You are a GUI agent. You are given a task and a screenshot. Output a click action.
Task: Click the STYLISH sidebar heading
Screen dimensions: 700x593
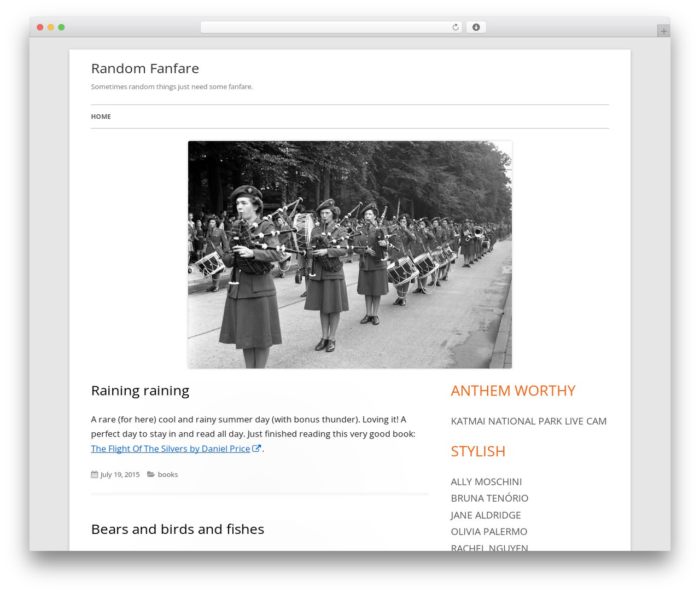click(x=478, y=451)
